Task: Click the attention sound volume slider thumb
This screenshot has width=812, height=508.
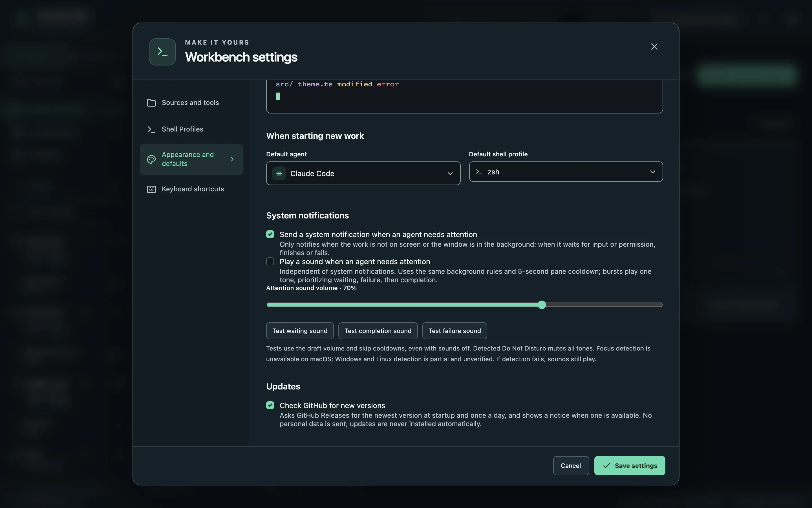Action: (x=542, y=305)
